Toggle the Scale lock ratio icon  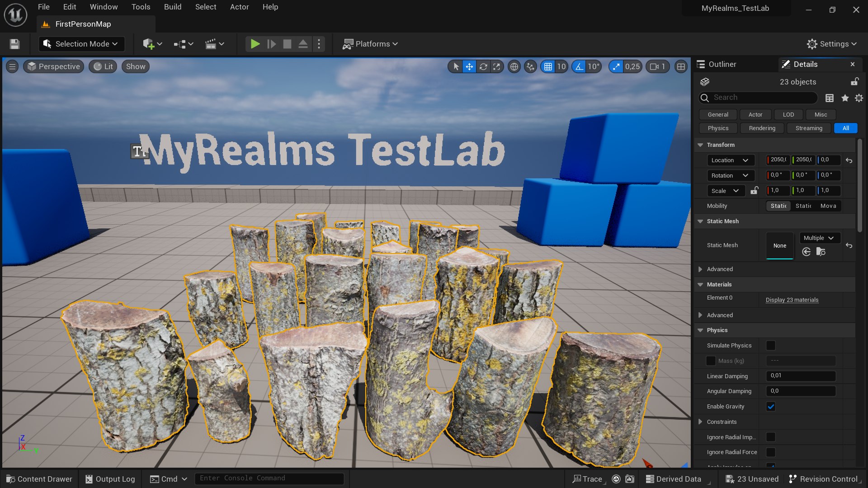pyautogui.click(x=754, y=191)
